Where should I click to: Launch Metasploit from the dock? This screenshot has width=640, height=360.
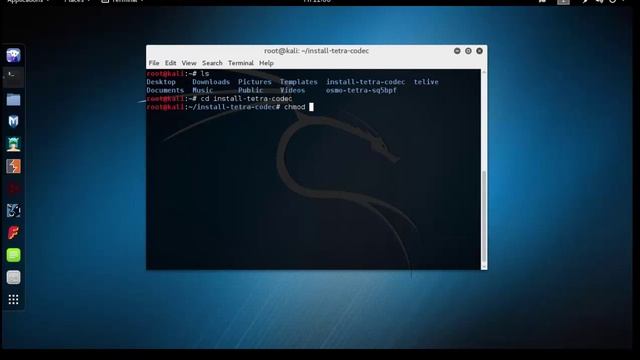pyautogui.click(x=13, y=122)
